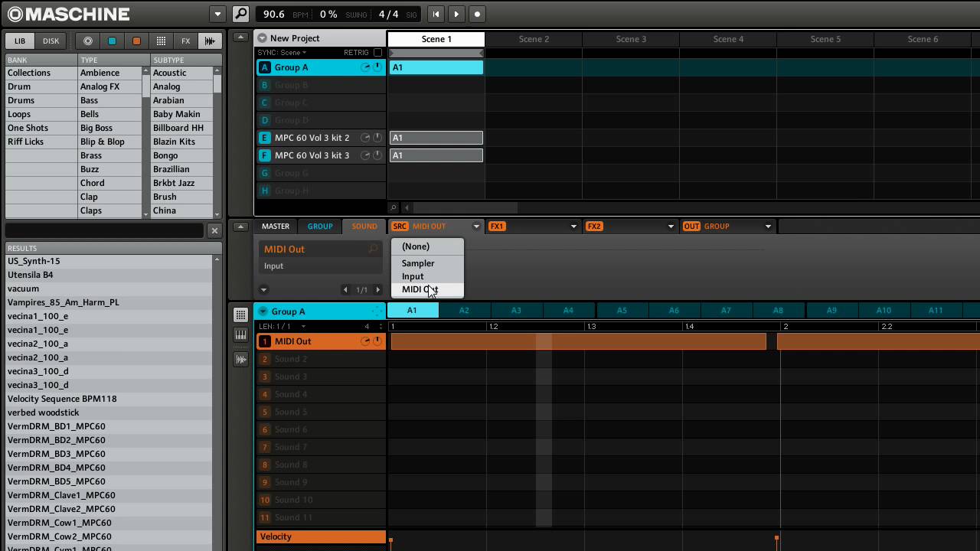980x551 pixels.
Task: Select Bass in the Type column
Action: click(110, 100)
